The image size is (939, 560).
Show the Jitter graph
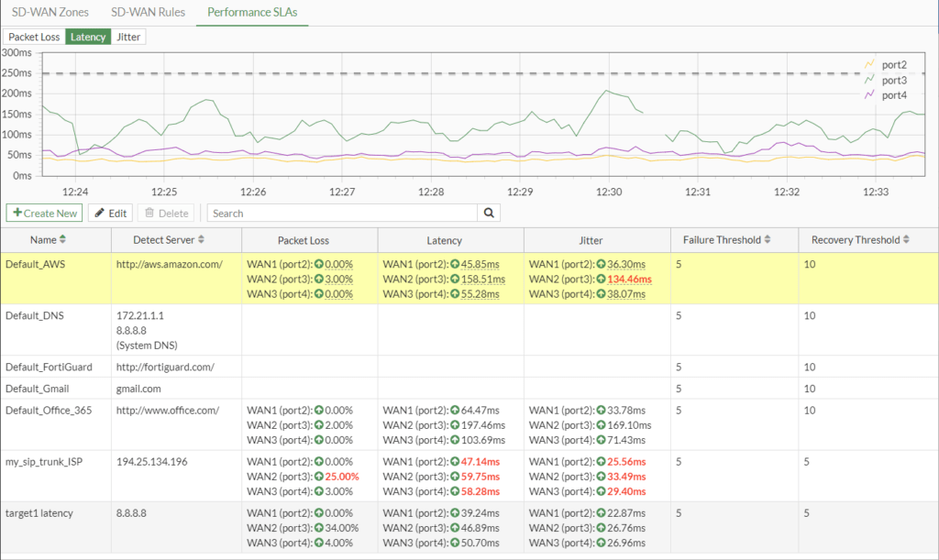(128, 38)
